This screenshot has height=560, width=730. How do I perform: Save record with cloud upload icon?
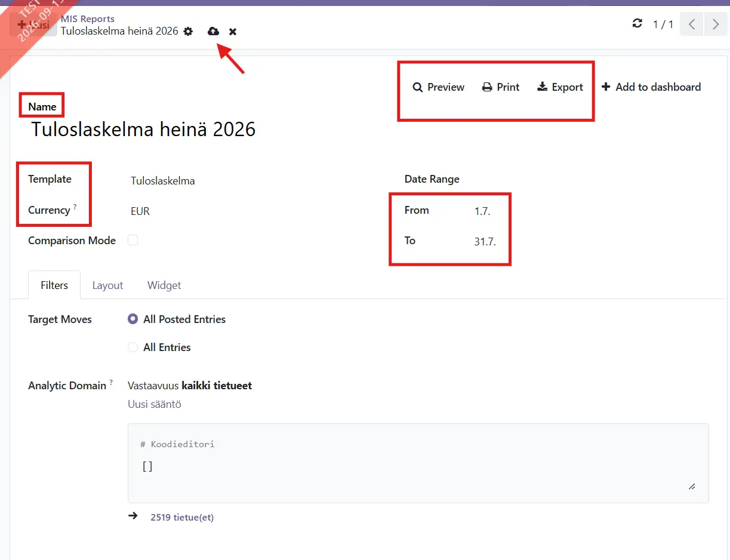click(x=213, y=31)
